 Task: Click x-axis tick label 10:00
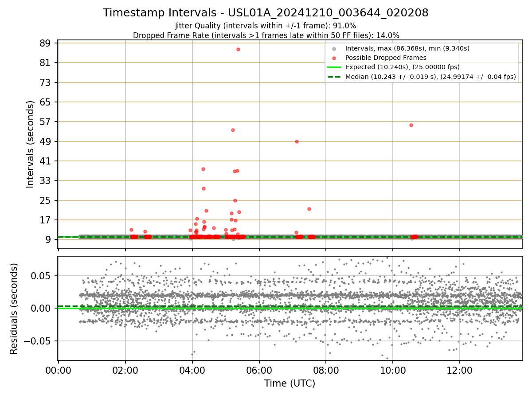(393, 370)
